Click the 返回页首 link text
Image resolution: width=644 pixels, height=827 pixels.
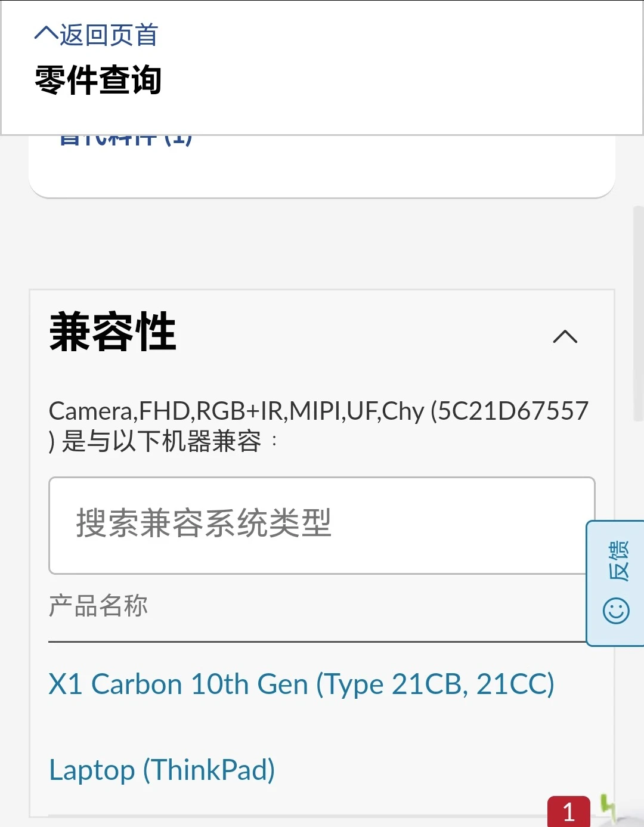click(109, 35)
